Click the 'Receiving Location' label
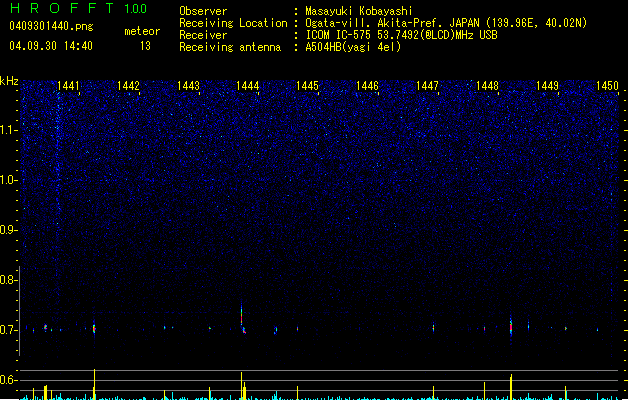Viewport: 629px width, 400px height. point(233,23)
